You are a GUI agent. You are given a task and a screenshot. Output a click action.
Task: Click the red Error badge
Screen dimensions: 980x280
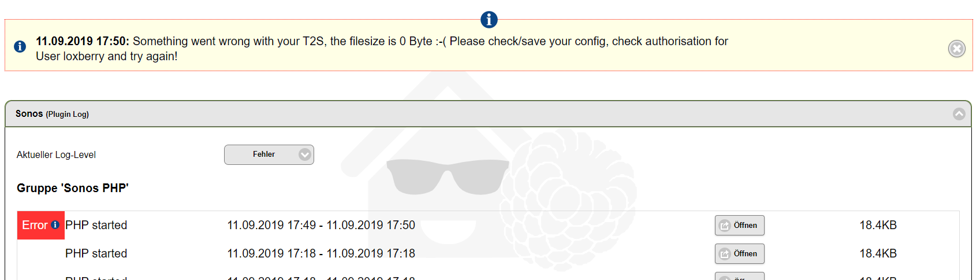[34, 225]
